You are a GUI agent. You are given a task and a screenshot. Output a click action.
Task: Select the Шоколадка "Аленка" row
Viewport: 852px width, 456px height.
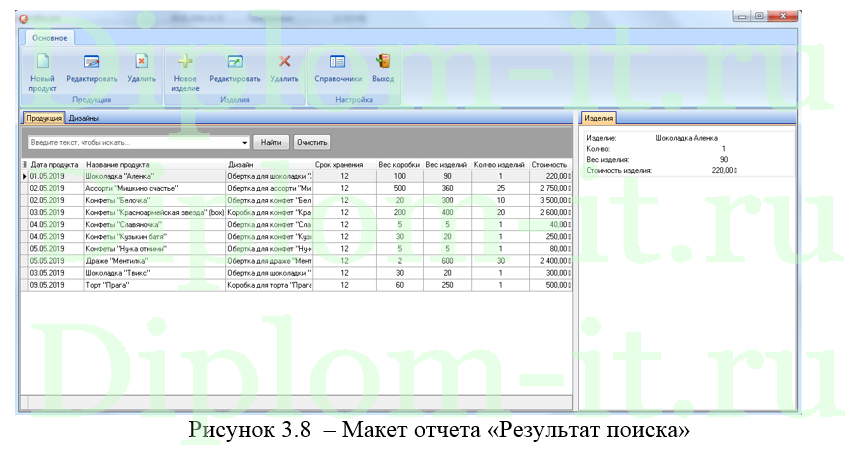pyautogui.click(x=297, y=176)
